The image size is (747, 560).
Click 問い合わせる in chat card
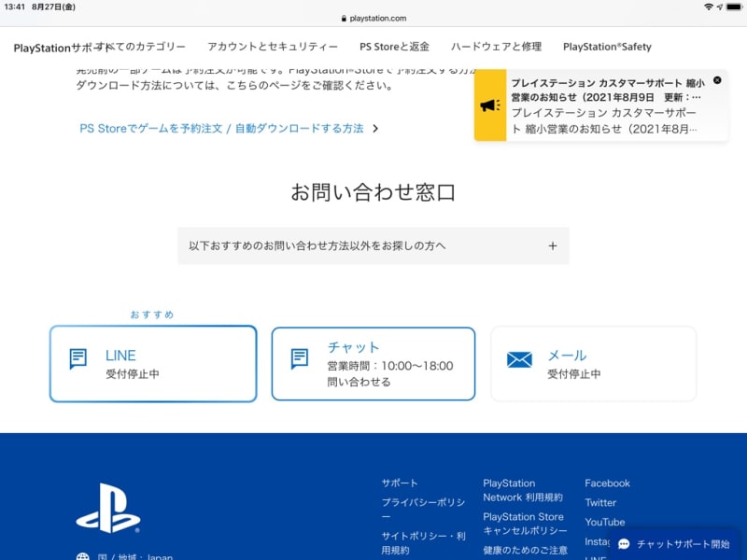click(359, 382)
